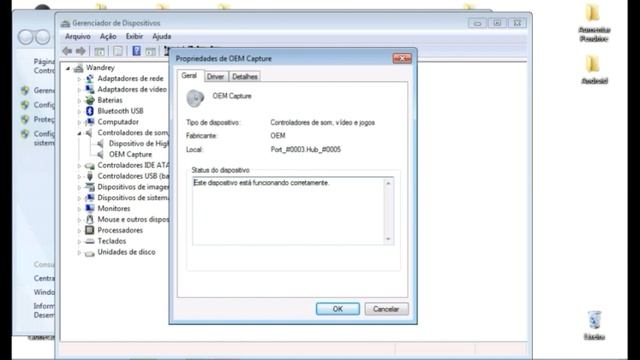Click the Cancelar button
Screen dimensions: 640x360
tap(386, 309)
